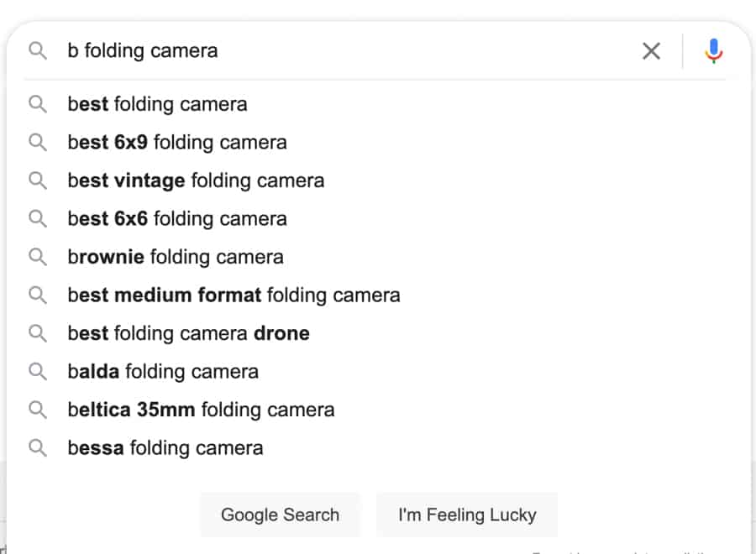The height and width of the screenshot is (554, 756).
Task: Click the magnifier icon beside 'best folding camera drone'
Action: 38,333
